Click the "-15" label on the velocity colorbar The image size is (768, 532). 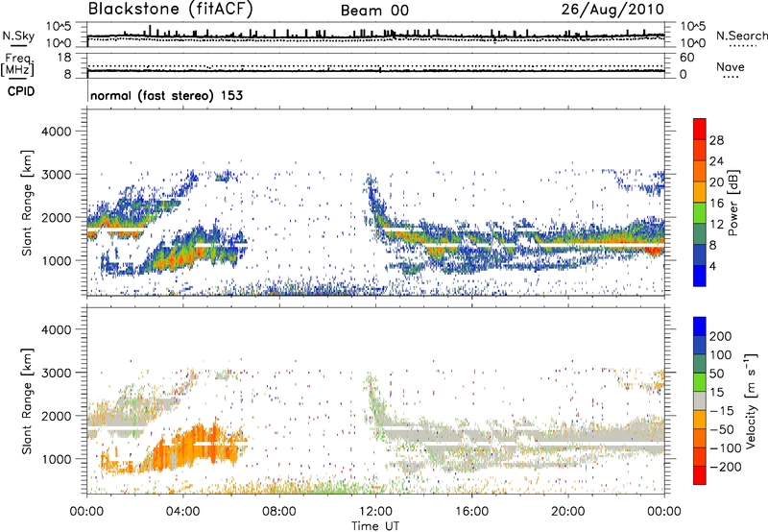(722, 411)
